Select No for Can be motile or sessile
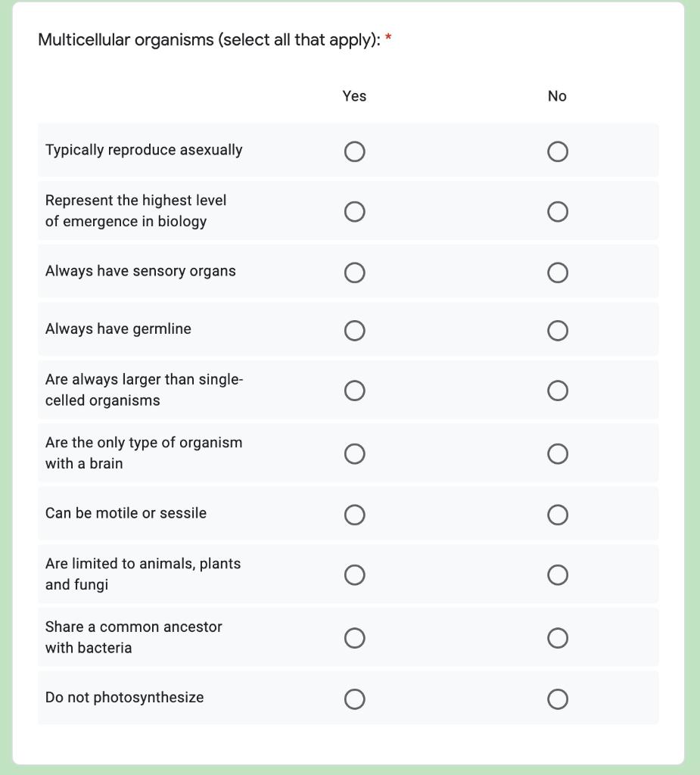This screenshot has height=775, width=700. [558, 515]
